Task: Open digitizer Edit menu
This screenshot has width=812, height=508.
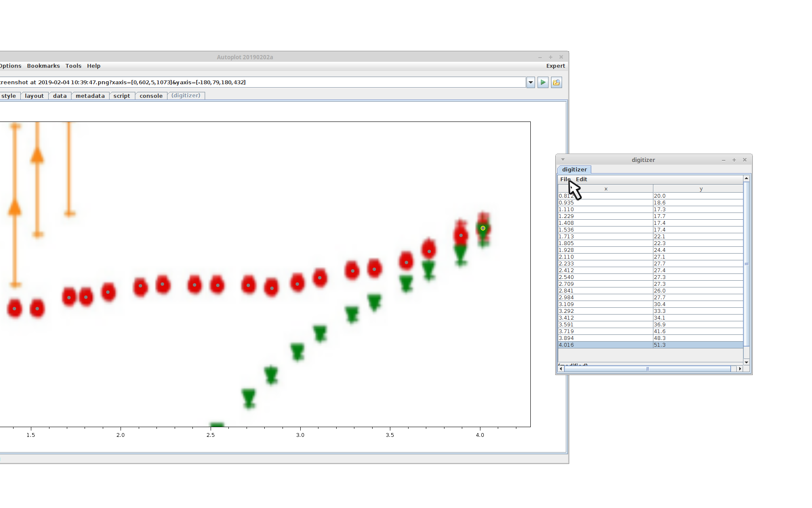Action: tap(582, 179)
